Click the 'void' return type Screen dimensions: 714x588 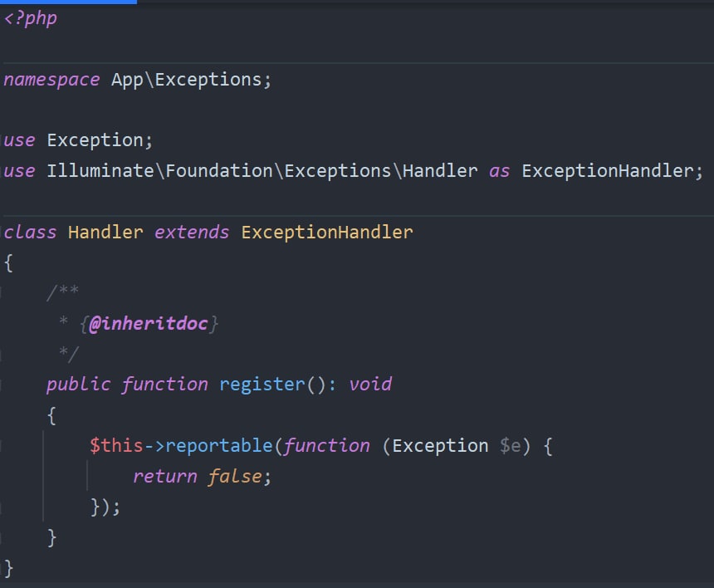370,385
